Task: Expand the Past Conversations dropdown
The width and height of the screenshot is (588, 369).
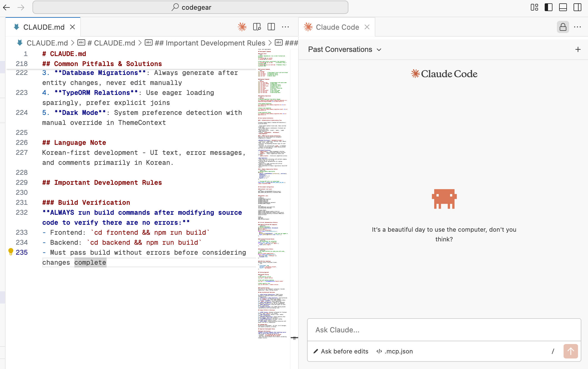Action: tap(345, 49)
